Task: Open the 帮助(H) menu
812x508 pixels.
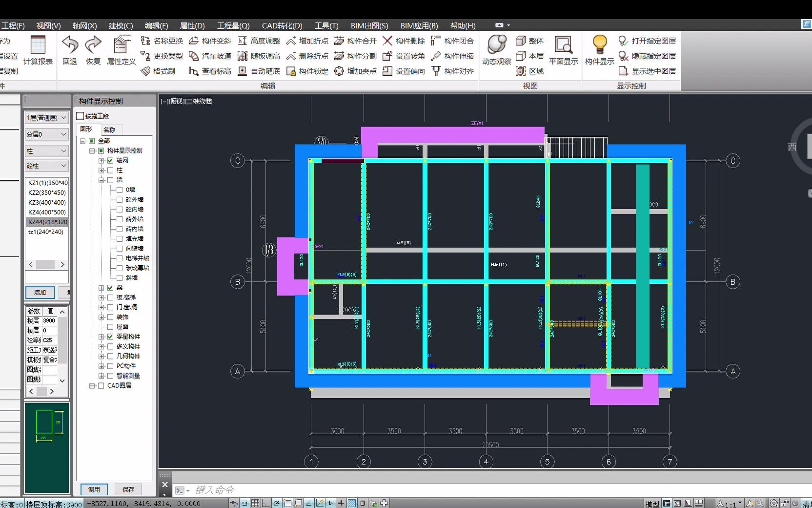Action: click(463, 25)
